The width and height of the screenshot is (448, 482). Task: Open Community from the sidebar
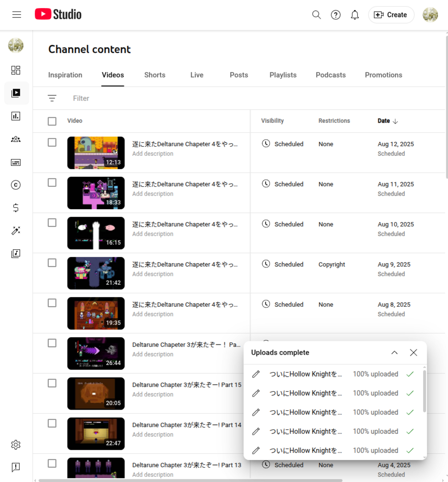pyautogui.click(x=16, y=139)
